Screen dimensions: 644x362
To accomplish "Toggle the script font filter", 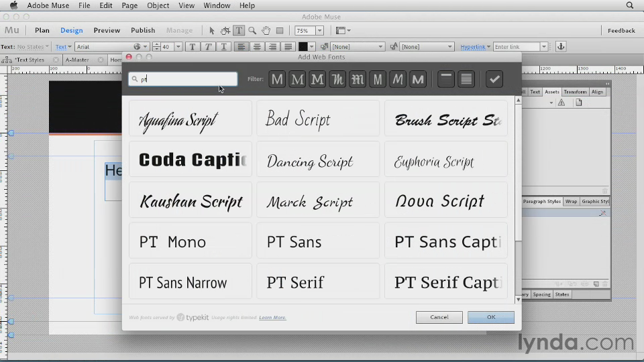I will [337, 80].
